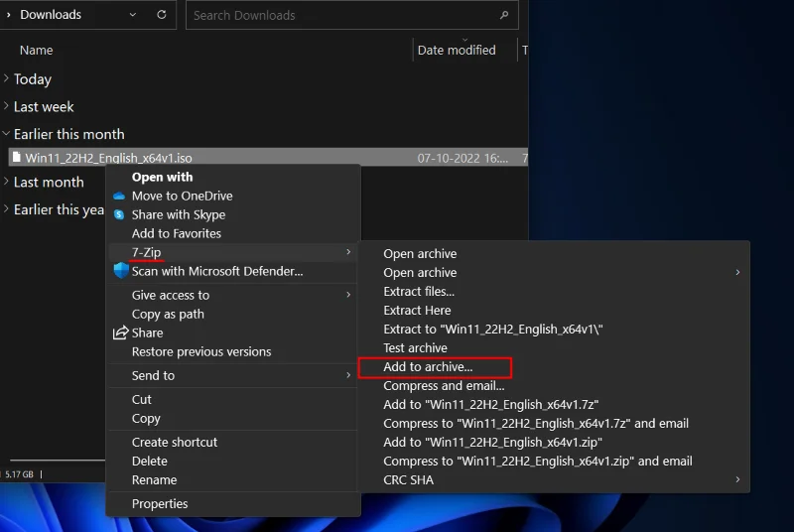Select Move to OneDrive

[183, 196]
